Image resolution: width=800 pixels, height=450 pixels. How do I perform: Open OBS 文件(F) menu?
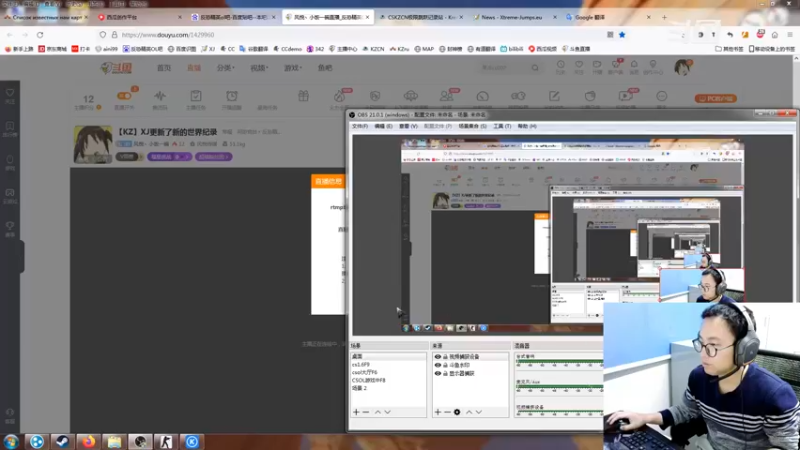pyautogui.click(x=360, y=126)
